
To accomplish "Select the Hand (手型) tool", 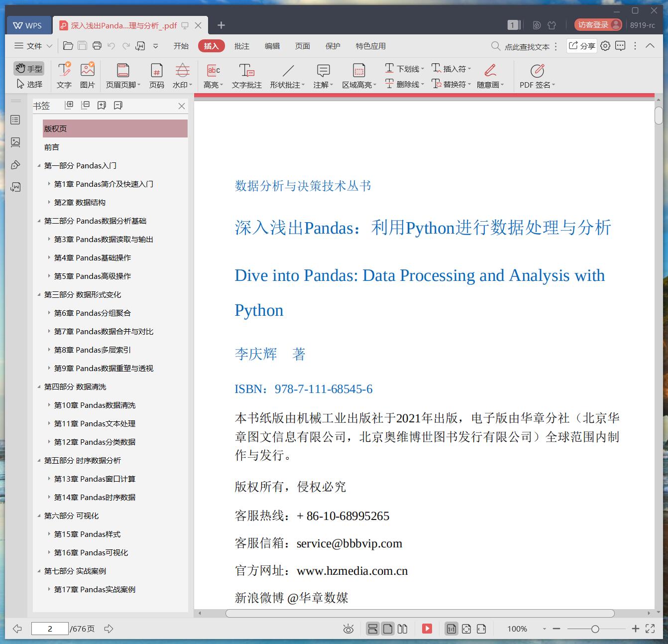I will [x=29, y=69].
